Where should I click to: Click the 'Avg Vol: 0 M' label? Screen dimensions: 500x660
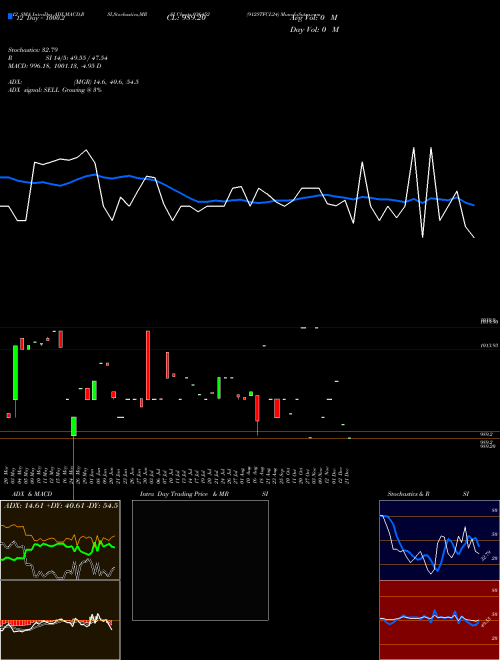tap(314, 18)
